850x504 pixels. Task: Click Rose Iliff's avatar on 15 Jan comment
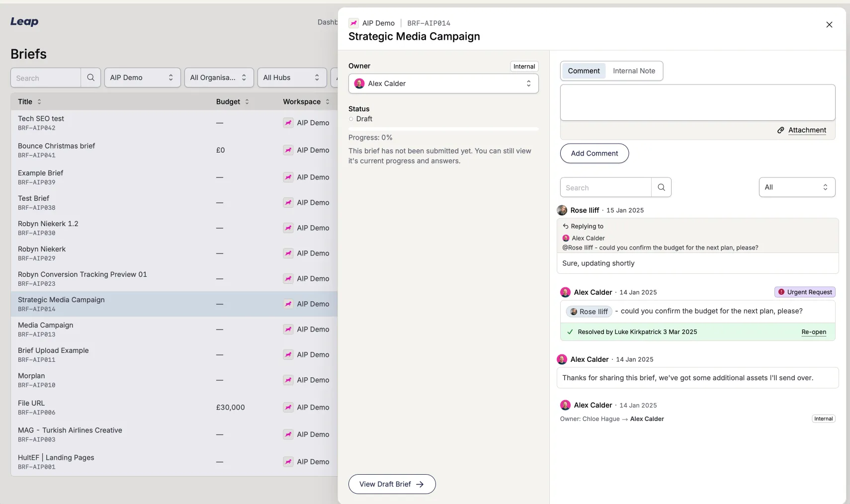pyautogui.click(x=562, y=210)
